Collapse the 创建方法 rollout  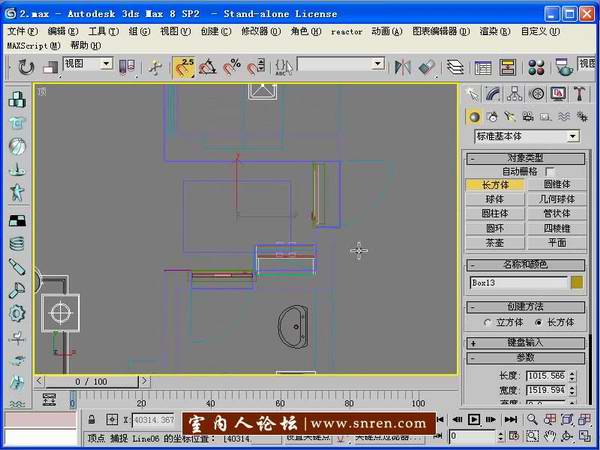(525, 307)
